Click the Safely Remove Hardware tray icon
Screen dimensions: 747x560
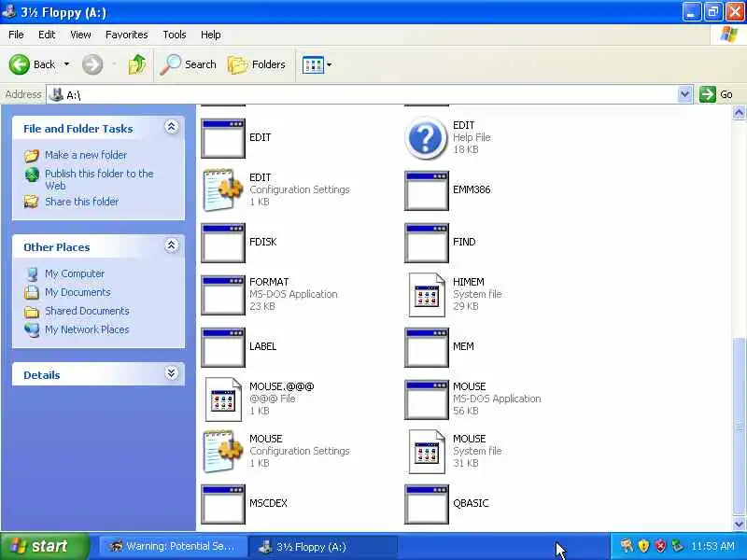tap(677, 546)
